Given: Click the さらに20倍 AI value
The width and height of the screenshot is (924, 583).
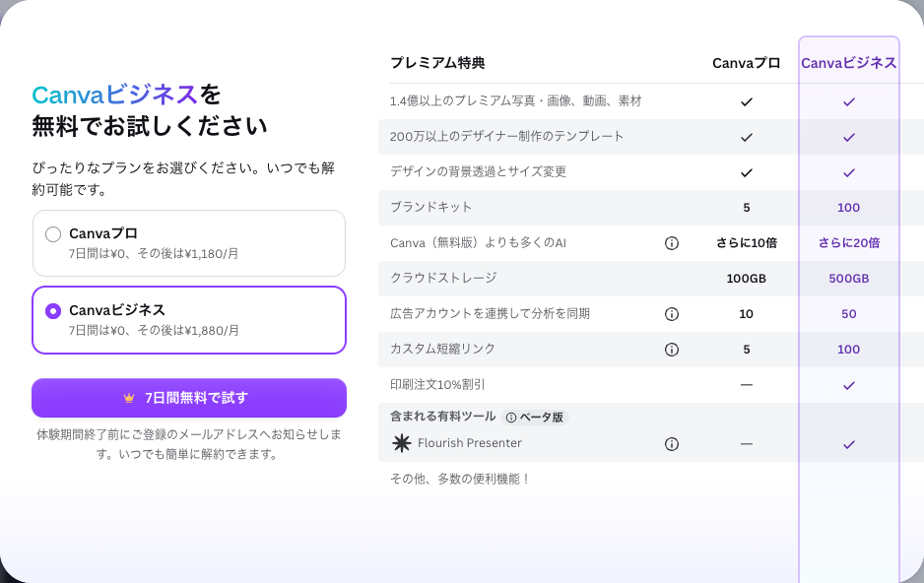Looking at the screenshot, I should [x=849, y=242].
